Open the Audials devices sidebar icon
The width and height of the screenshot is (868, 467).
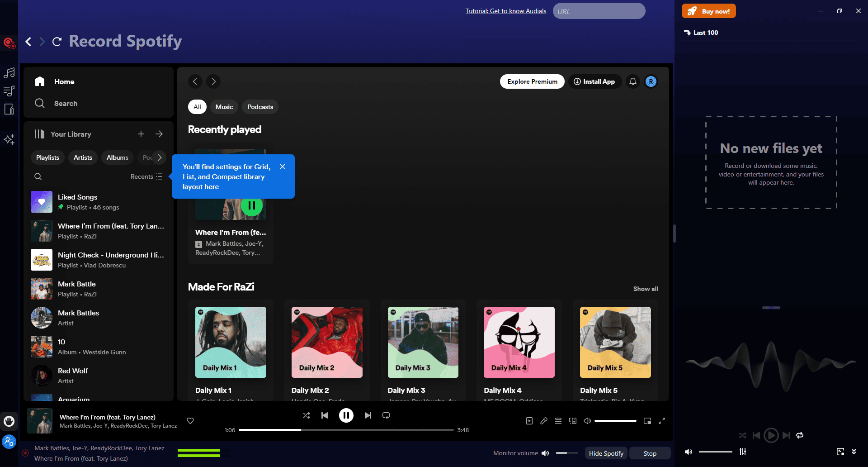(9, 109)
